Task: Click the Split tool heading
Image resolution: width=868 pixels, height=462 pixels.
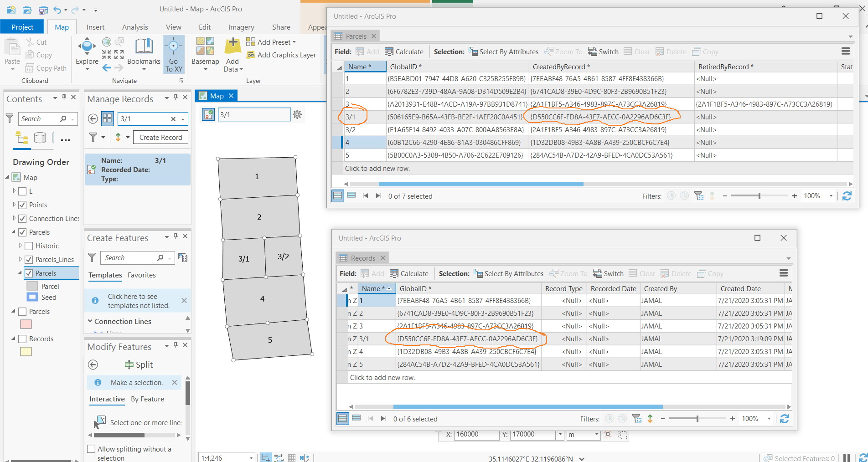Action: pos(139,364)
